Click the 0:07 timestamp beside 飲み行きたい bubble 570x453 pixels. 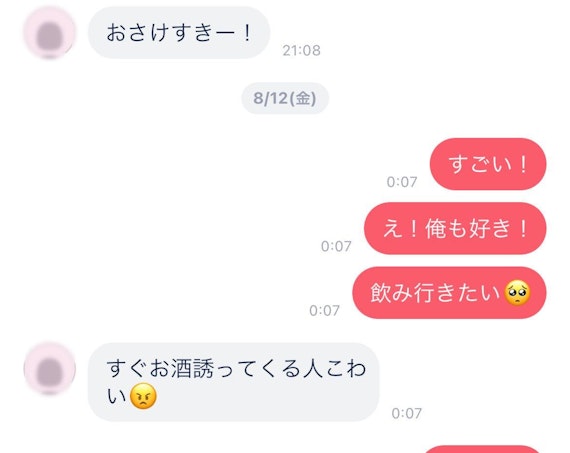tap(324, 310)
